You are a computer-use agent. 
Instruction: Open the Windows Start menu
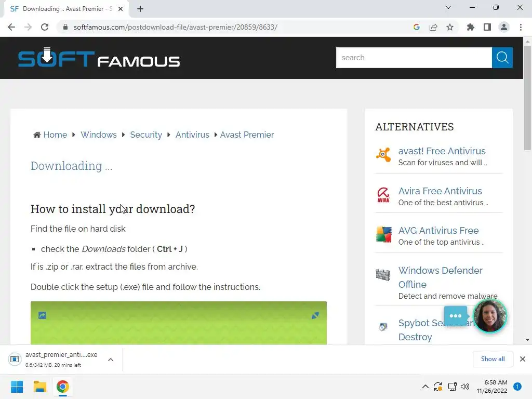point(17,387)
